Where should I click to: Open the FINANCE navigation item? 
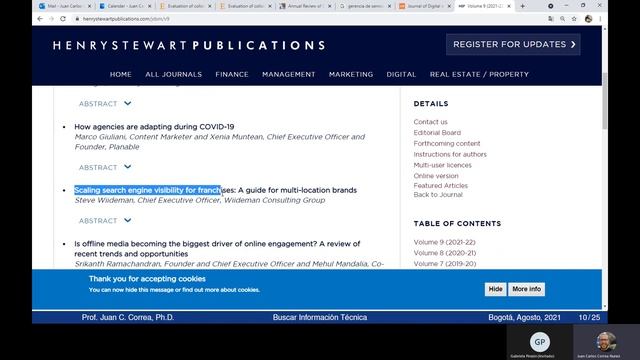[232, 74]
